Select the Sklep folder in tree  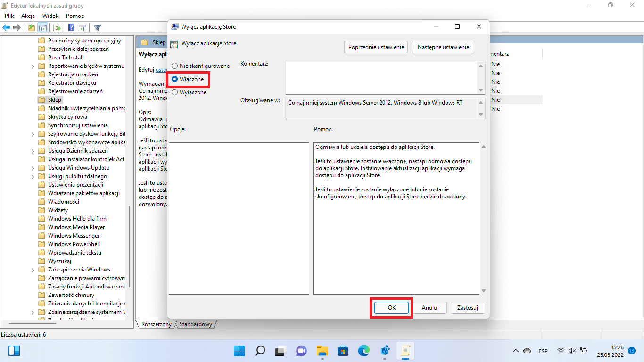click(x=55, y=100)
